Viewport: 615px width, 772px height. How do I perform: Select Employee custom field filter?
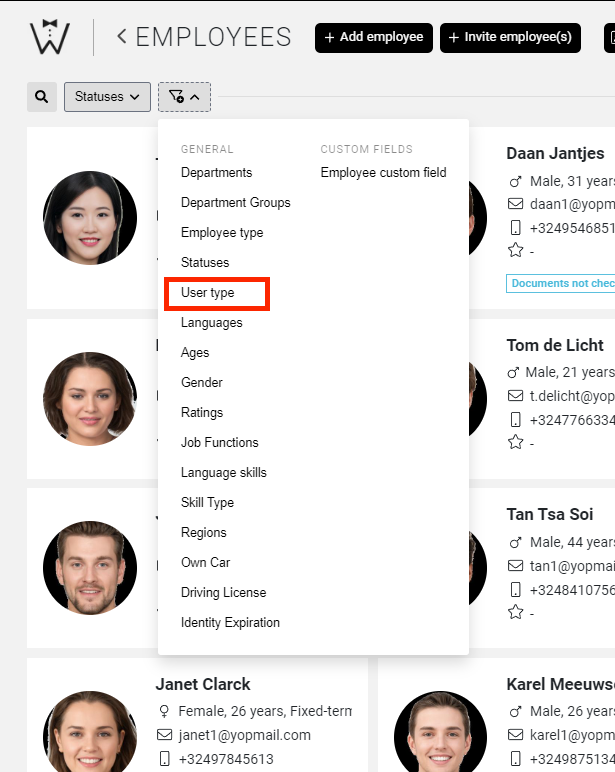(x=383, y=173)
